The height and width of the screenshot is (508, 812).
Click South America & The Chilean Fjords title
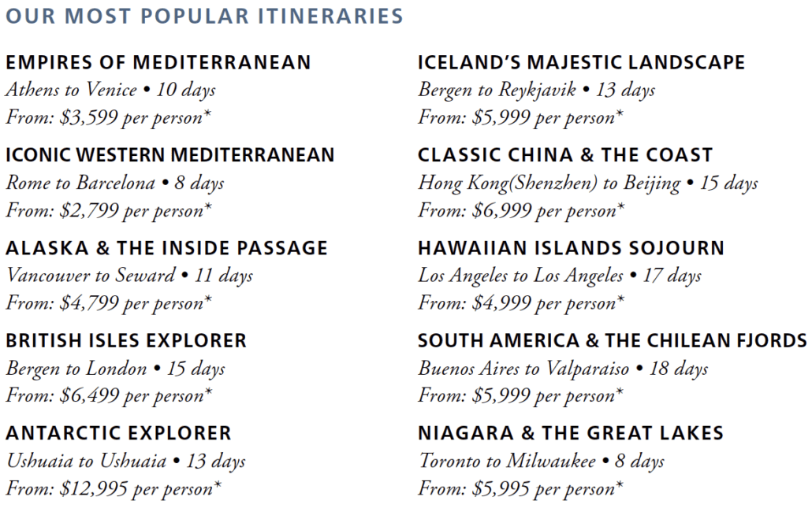tap(612, 341)
